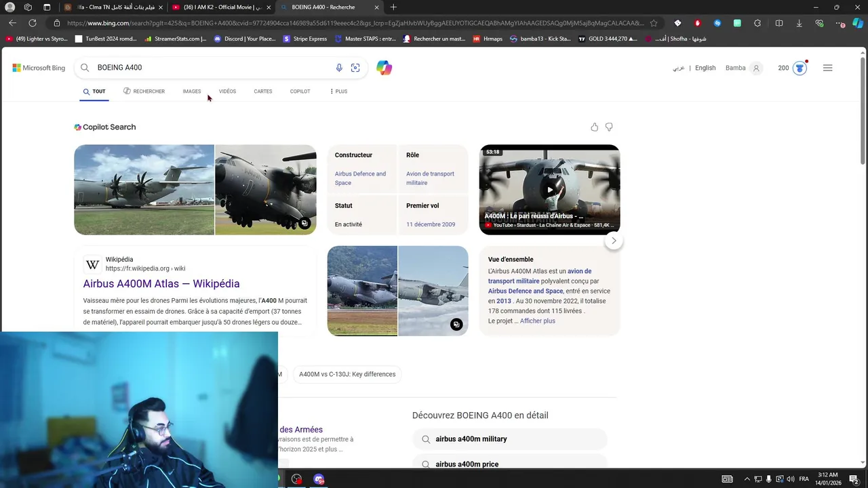
Task: Open dark A400M front view thumbnail
Action: (x=266, y=190)
